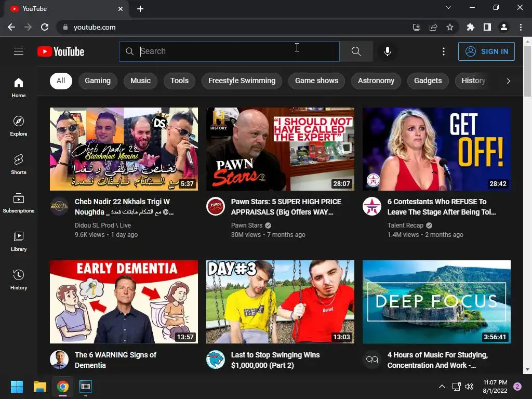Show hidden tray icons chevron
532x399 pixels.
click(442, 387)
